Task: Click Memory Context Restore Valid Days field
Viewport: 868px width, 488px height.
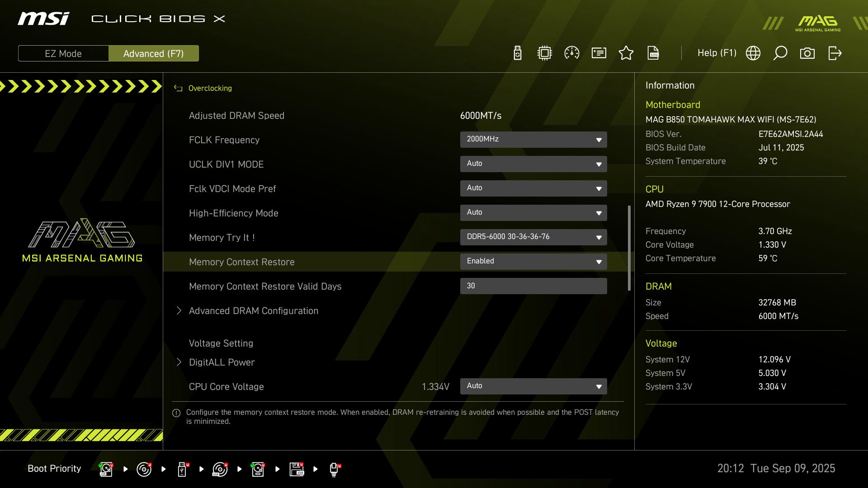Action: click(x=533, y=286)
